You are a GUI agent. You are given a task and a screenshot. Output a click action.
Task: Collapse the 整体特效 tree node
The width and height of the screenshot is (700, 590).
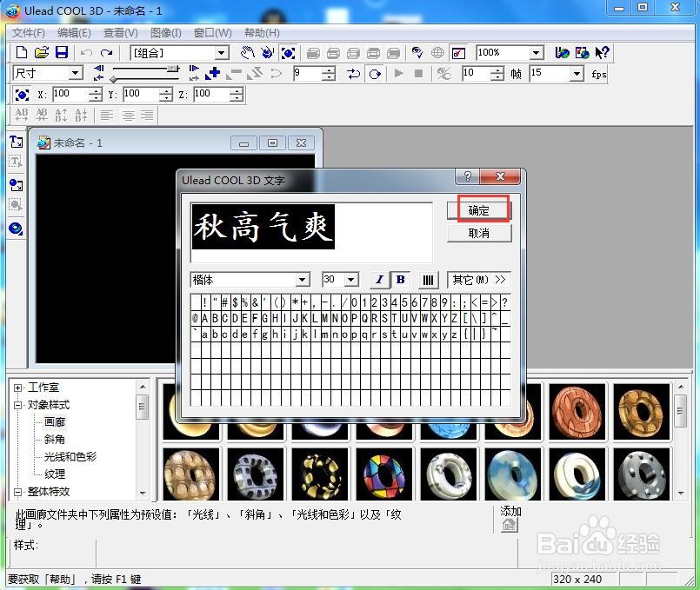pyautogui.click(x=18, y=492)
